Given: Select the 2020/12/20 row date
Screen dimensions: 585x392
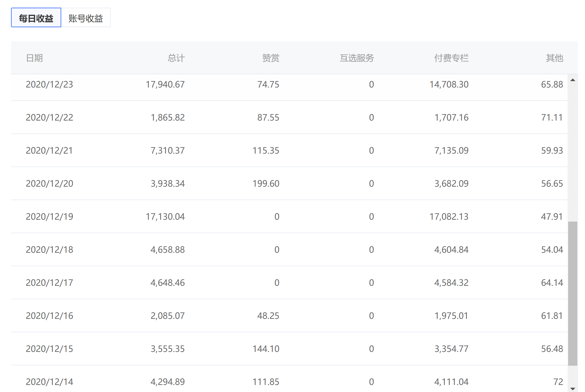Looking at the screenshot, I should click(x=49, y=184).
